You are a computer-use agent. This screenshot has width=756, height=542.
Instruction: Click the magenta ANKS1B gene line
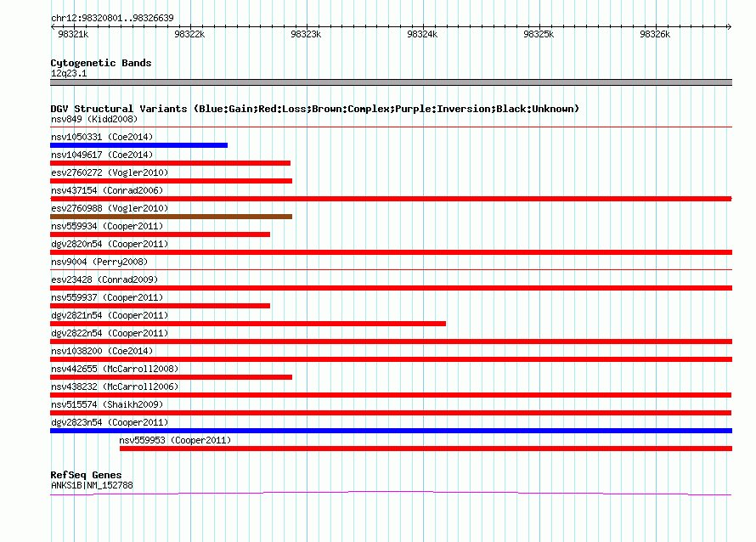(391, 493)
